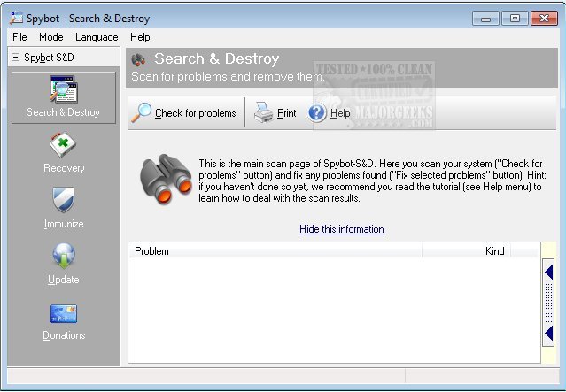566x392 pixels.
Task: Open the Language menu
Action: click(97, 37)
